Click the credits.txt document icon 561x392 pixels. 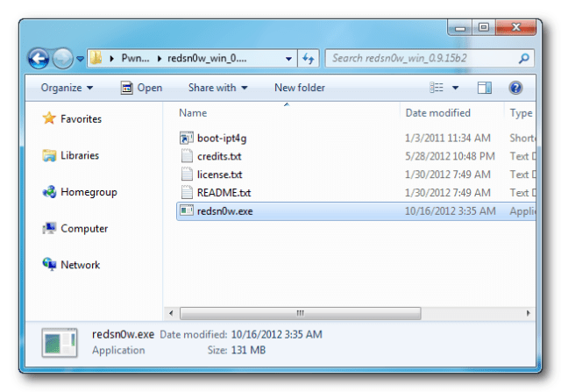pyautogui.click(x=187, y=156)
